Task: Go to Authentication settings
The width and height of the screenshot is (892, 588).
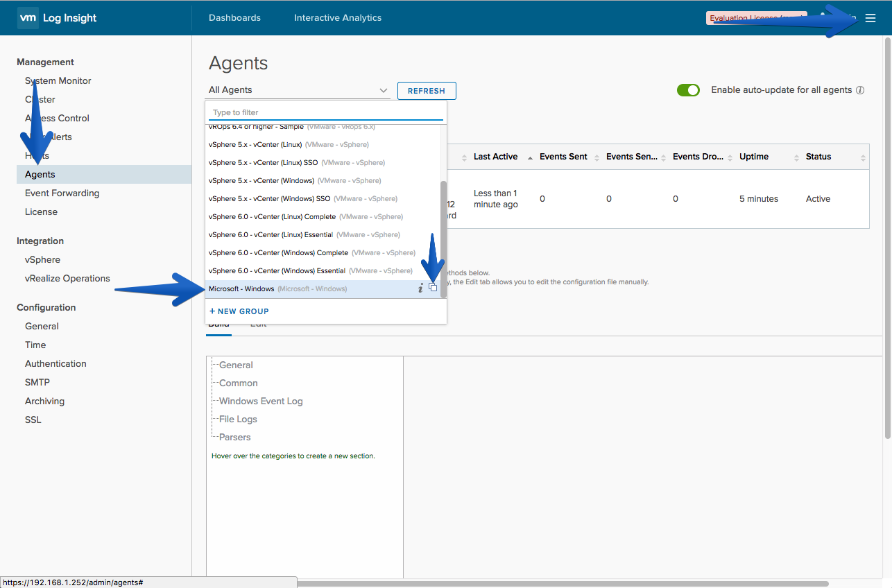Action: [x=56, y=364]
